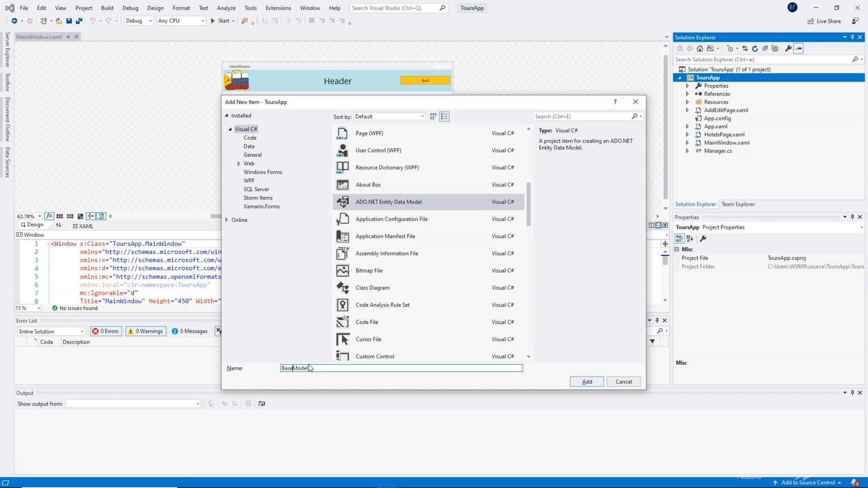868x488 pixels.
Task: Select the Data category under Visual C#
Action: (249, 146)
